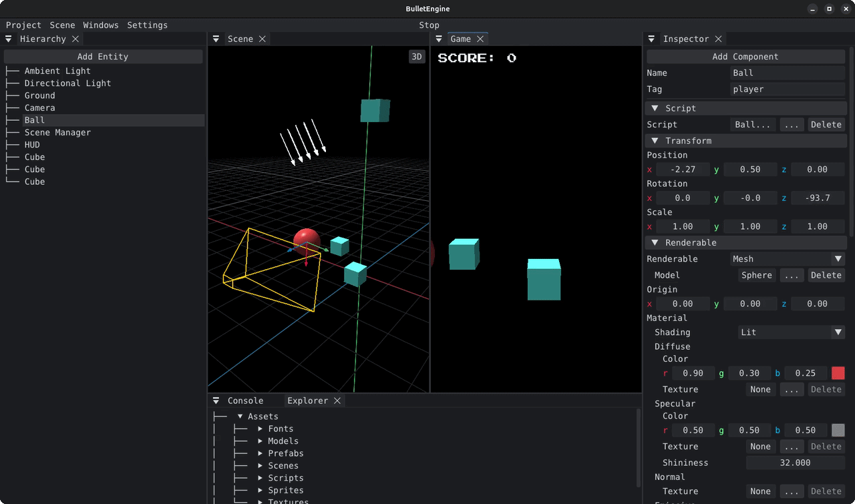The width and height of the screenshot is (855, 504).
Task: Click the red Ball sphere in Scene
Action: (307, 238)
